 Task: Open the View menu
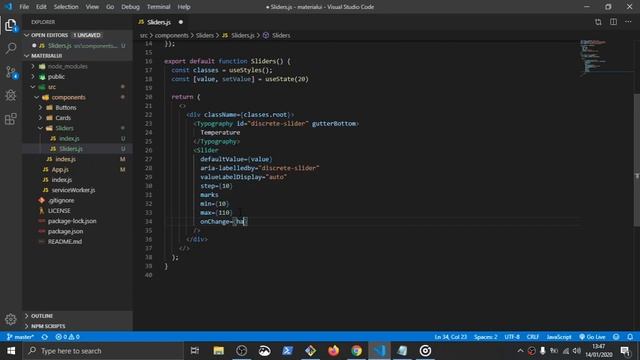click(x=92, y=7)
